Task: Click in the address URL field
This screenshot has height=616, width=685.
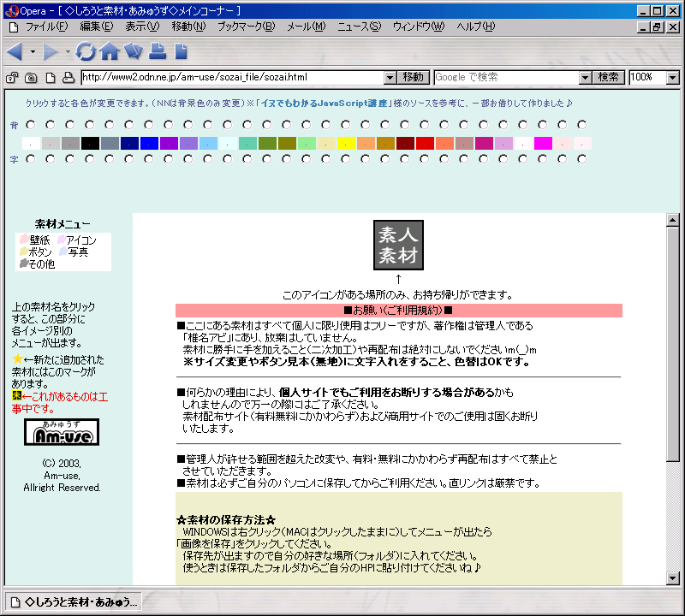Action: [x=233, y=77]
